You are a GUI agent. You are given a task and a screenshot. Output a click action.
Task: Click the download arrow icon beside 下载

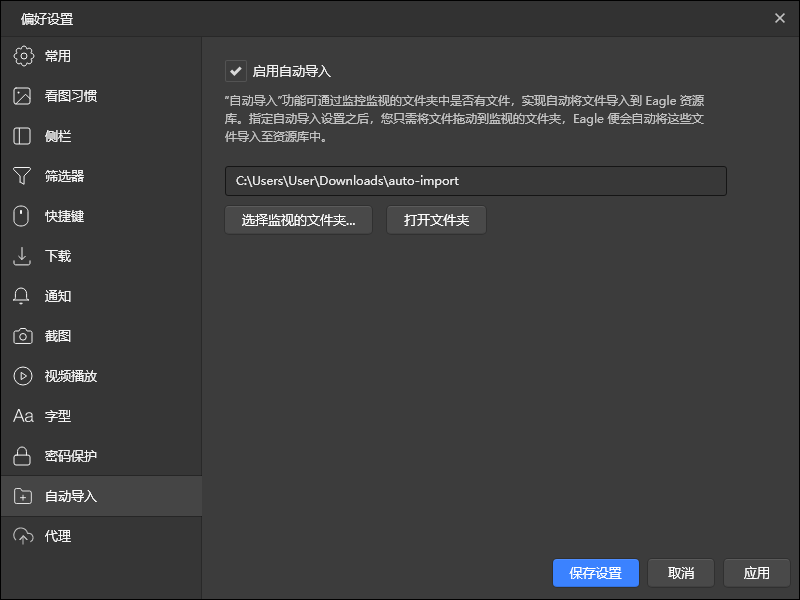pos(22,256)
